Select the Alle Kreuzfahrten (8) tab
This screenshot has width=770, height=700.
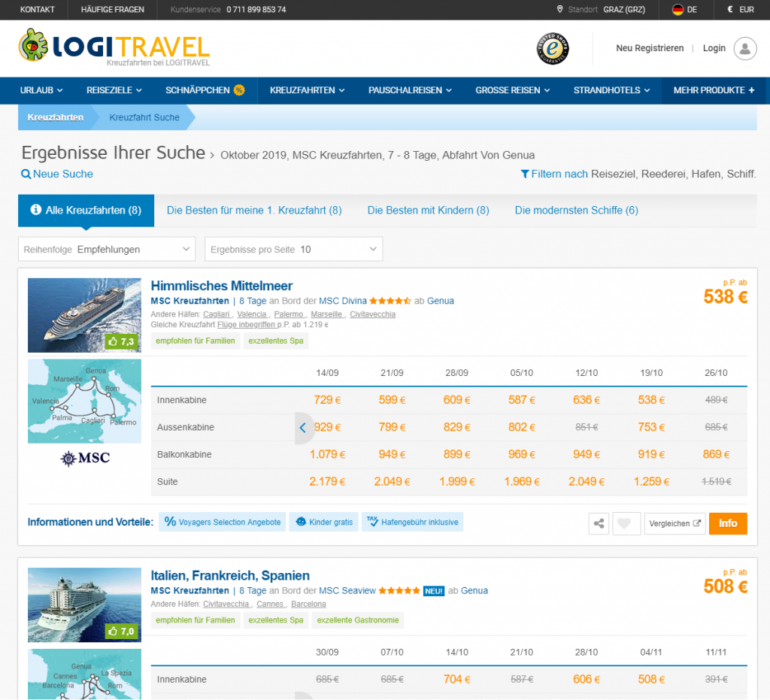[86, 211]
